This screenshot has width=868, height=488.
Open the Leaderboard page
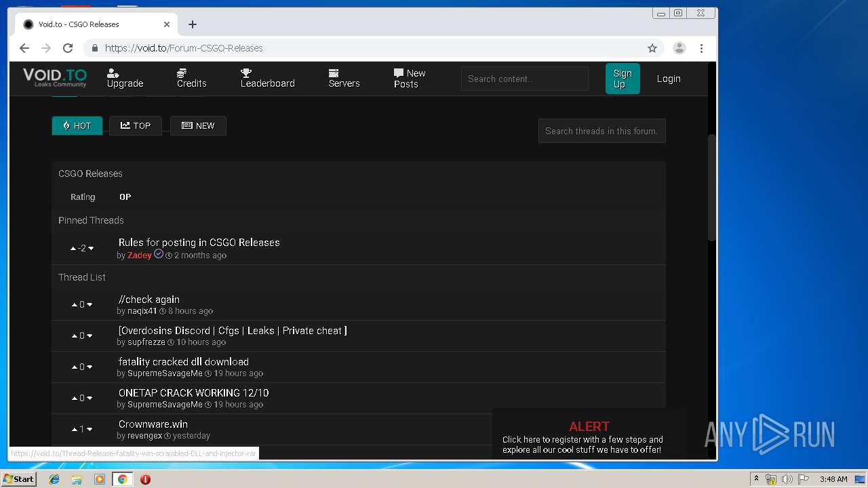tap(268, 78)
